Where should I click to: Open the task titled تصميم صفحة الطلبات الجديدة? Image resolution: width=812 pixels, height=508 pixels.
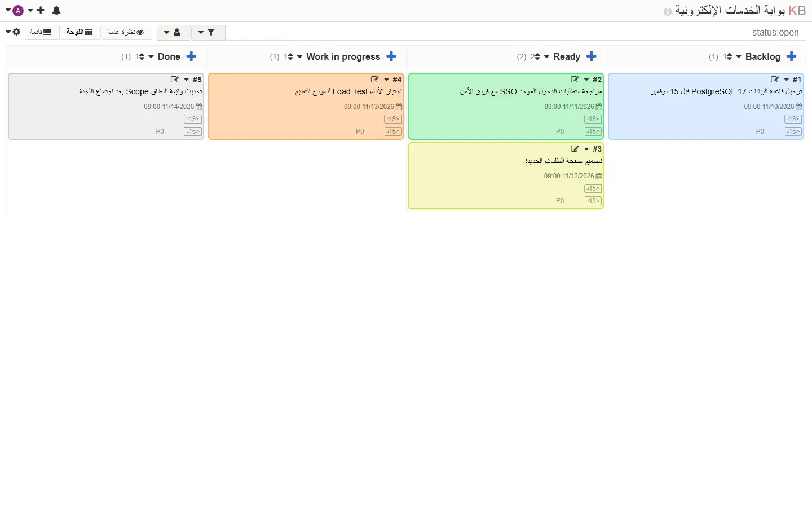click(564, 161)
